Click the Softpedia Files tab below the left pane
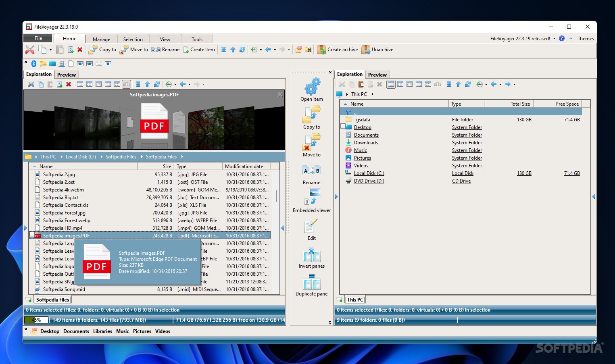The width and height of the screenshot is (615, 364). click(52, 300)
